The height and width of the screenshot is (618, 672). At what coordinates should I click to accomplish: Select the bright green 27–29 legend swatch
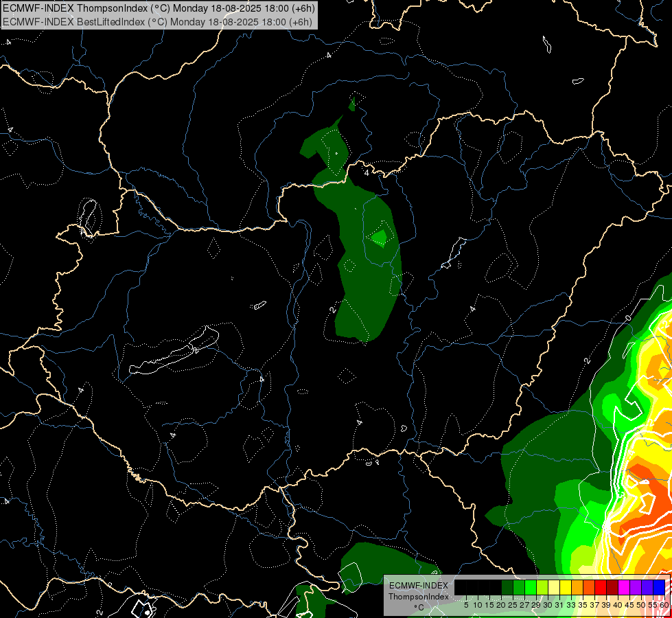pyautogui.click(x=531, y=587)
